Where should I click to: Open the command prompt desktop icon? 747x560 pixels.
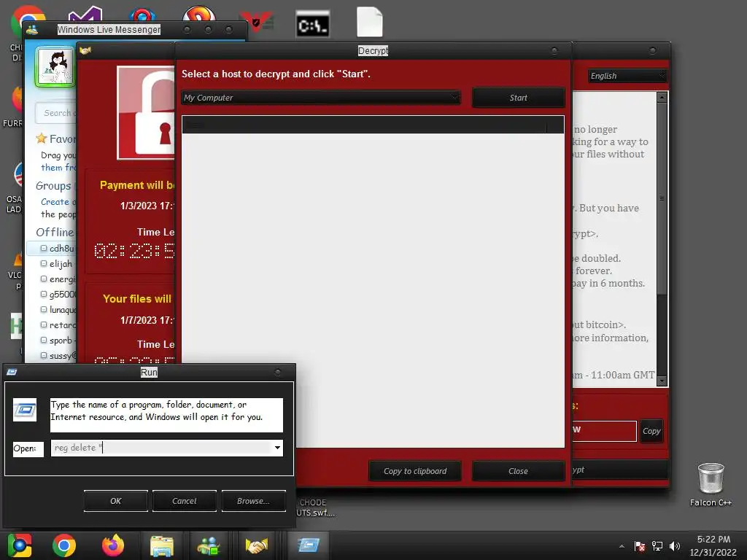click(x=312, y=24)
